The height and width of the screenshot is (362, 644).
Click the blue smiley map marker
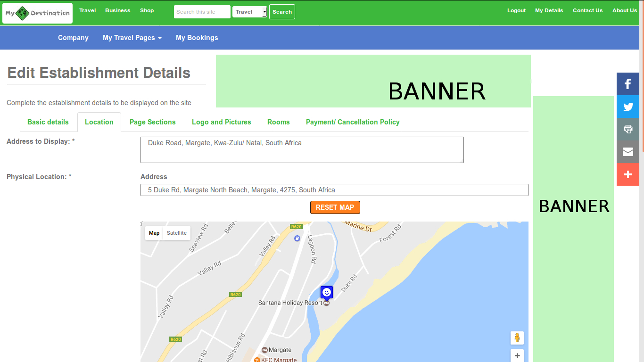tap(326, 293)
